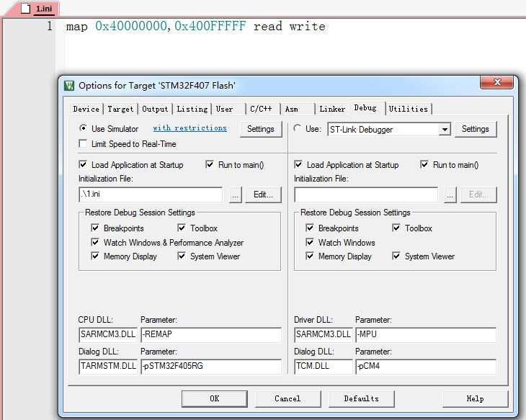Click line number 1 in editor gutter
526x420 pixels.
50,26
